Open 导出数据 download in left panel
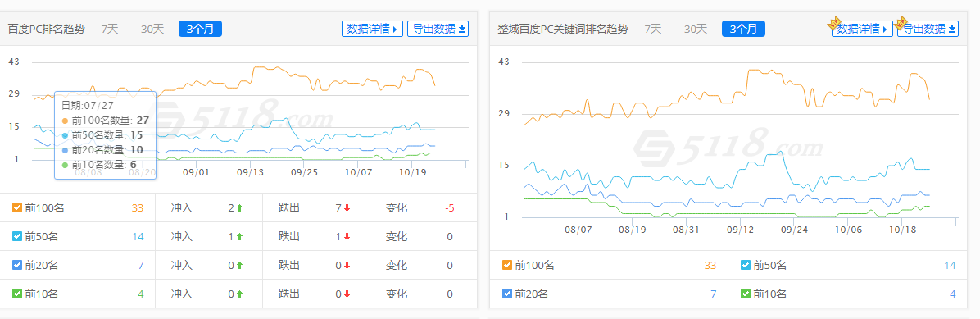The height and width of the screenshot is (319, 980). [438, 29]
